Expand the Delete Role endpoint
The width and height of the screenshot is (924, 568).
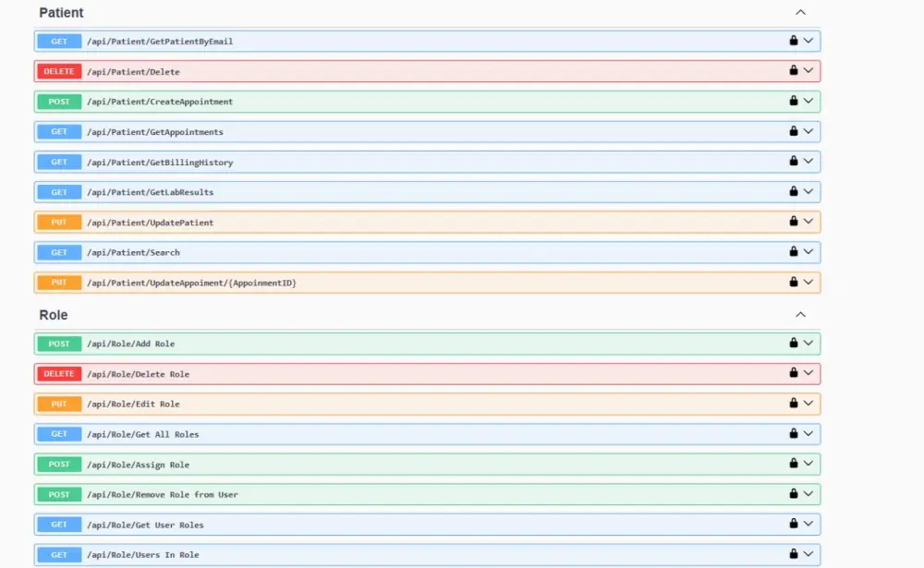coord(807,373)
